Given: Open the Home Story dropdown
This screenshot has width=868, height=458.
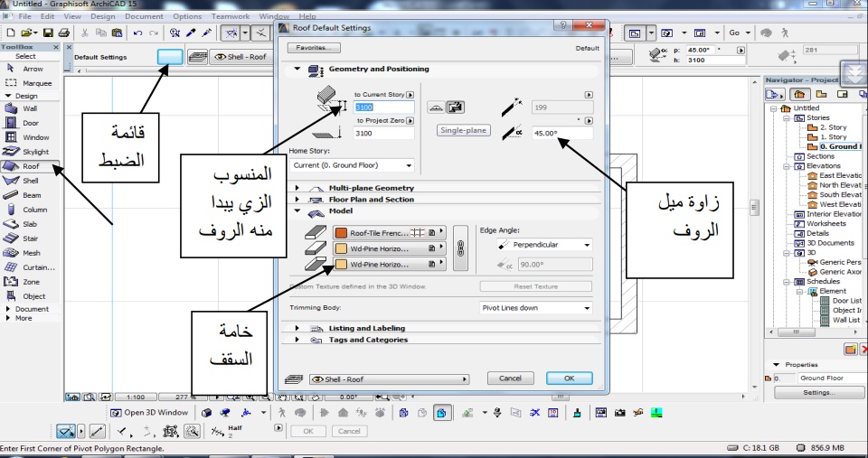Looking at the screenshot, I should 352,165.
